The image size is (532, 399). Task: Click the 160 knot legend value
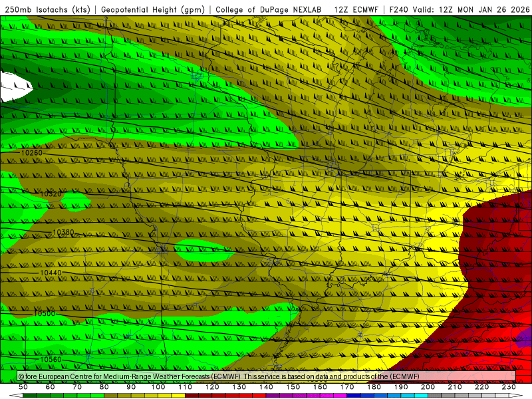coord(320,387)
